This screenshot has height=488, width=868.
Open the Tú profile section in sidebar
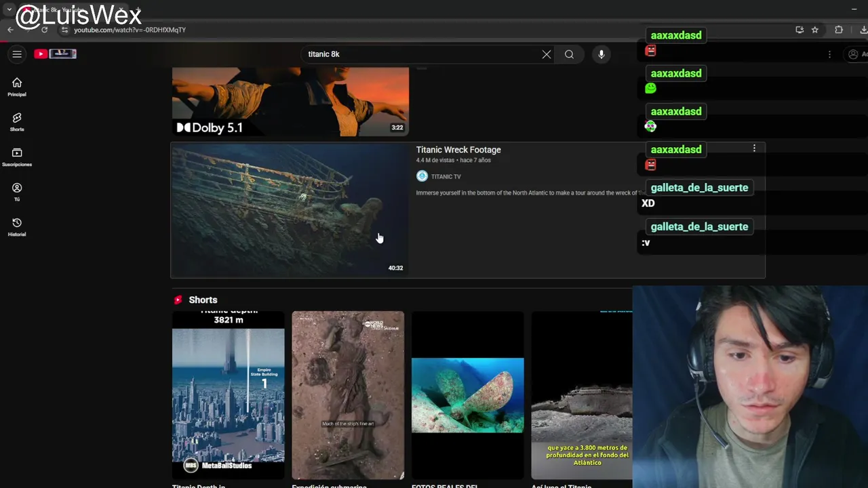click(17, 192)
